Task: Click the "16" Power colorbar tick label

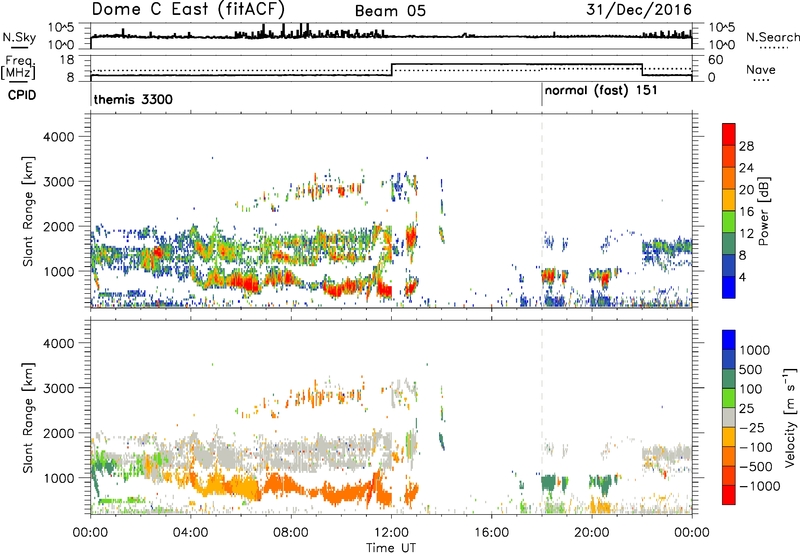Action: click(746, 212)
